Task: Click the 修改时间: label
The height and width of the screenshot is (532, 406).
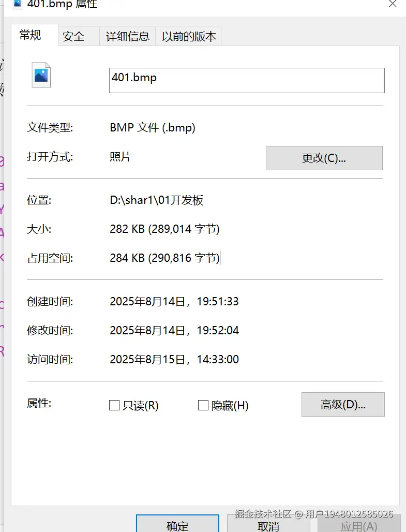Action: pos(50,330)
